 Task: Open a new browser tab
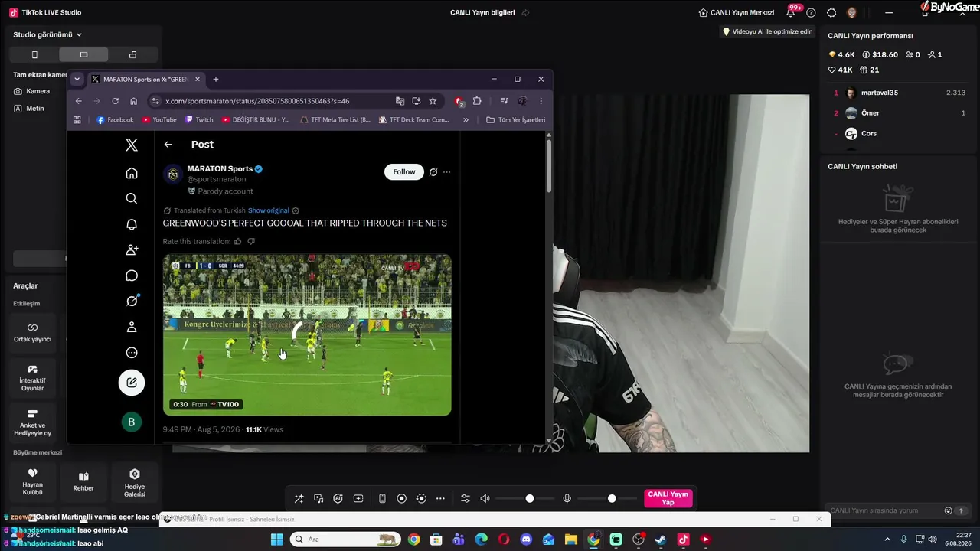216,79
